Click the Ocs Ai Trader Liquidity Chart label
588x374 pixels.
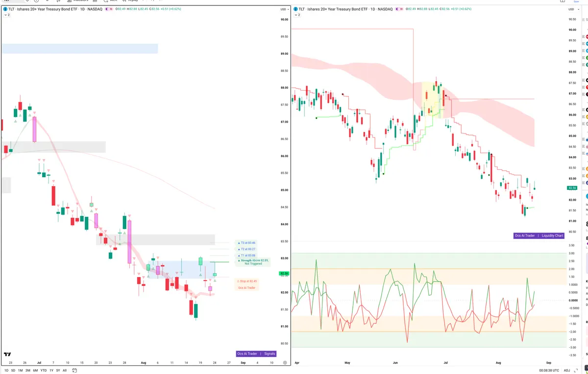539,235
